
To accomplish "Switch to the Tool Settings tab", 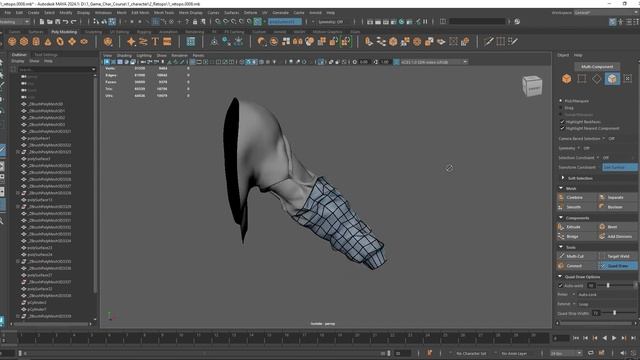I will pos(46,54).
